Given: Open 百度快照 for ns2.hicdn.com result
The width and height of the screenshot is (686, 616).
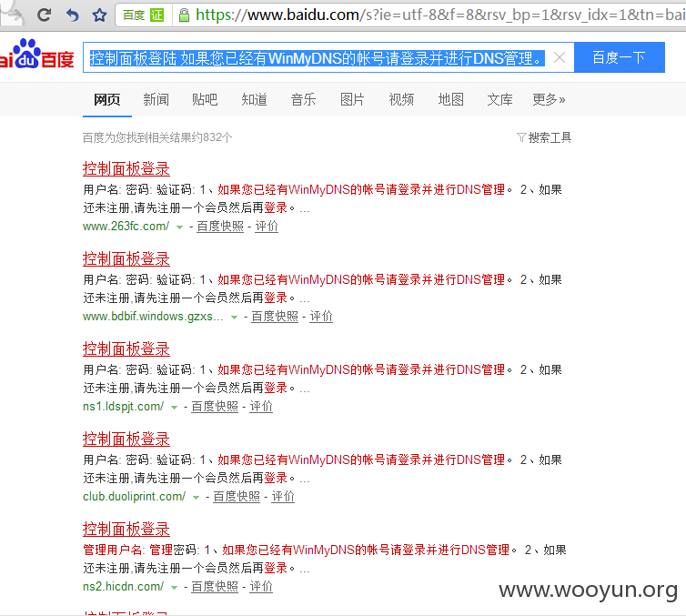Looking at the screenshot, I should pos(215,587).
